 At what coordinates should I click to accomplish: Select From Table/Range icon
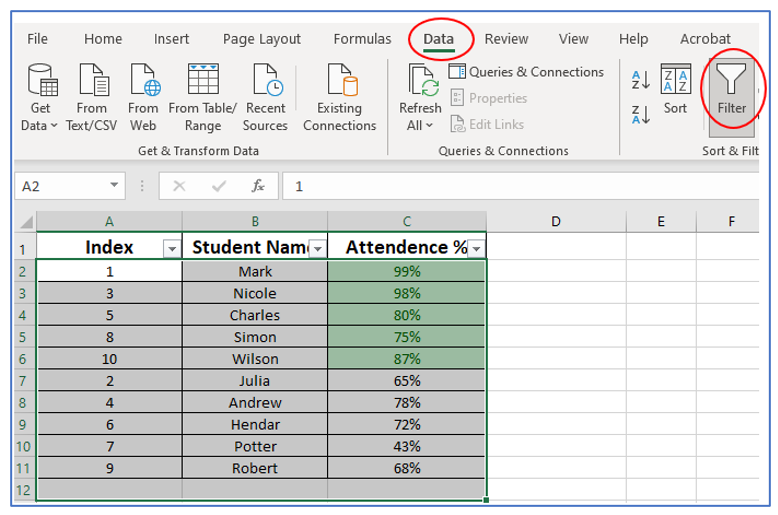[203, 98]
